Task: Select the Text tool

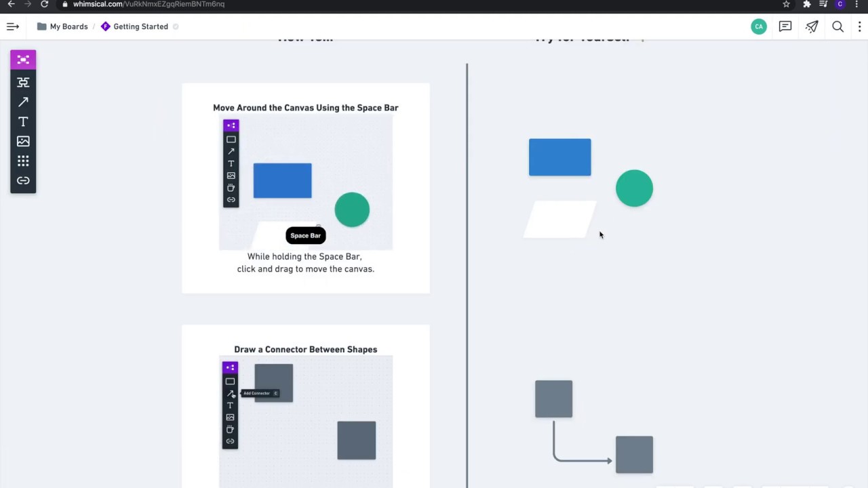Action: click(x=23, y=121)
